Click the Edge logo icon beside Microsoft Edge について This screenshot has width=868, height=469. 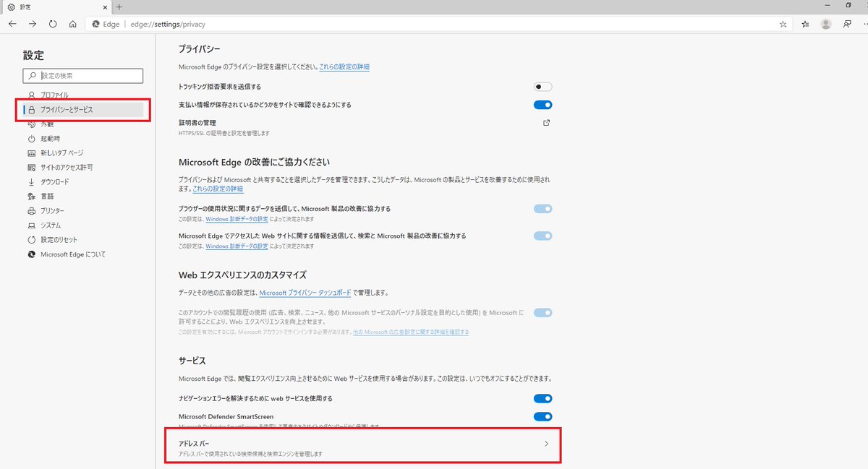point(31,254)
